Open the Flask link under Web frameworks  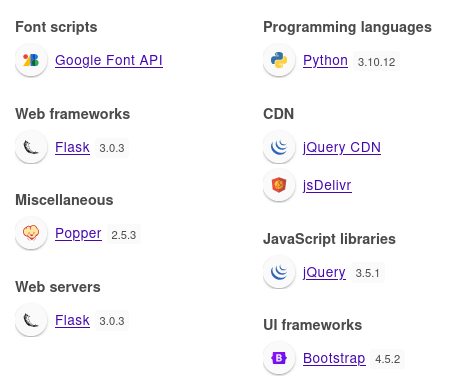[72, 147]
